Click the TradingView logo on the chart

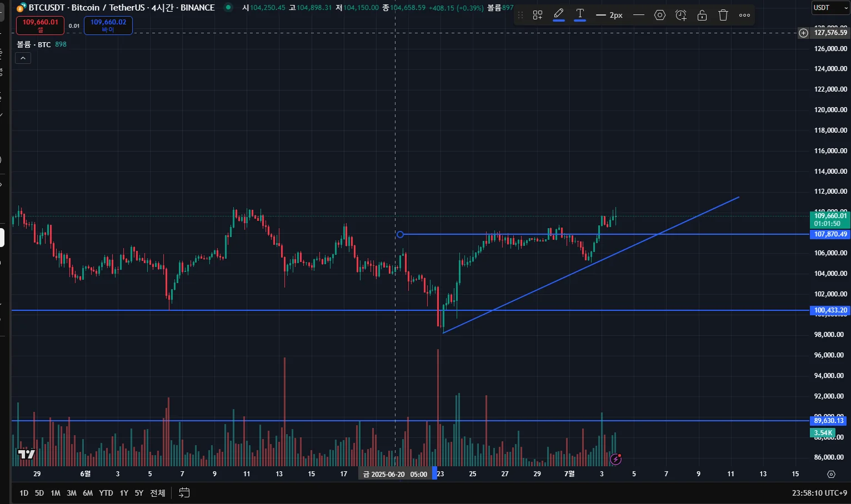(26, 455)
